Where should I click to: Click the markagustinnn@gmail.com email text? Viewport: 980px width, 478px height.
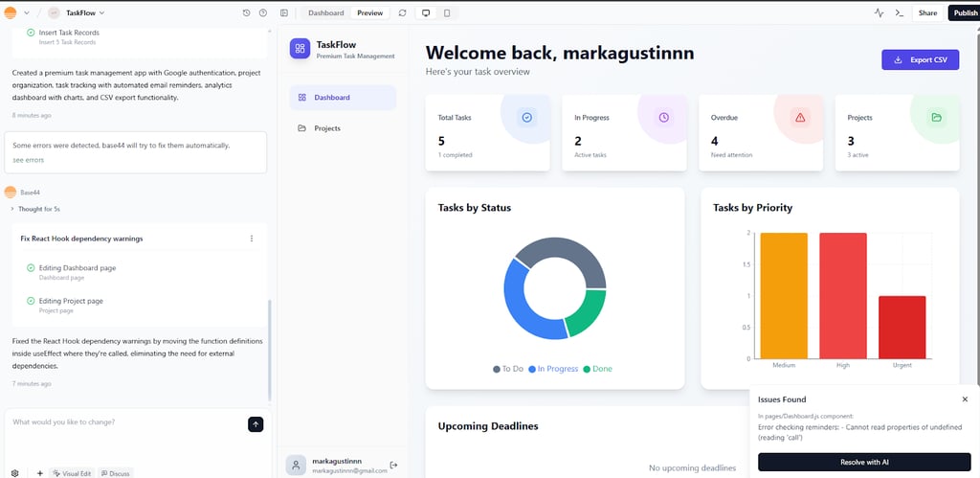[349, 470]
